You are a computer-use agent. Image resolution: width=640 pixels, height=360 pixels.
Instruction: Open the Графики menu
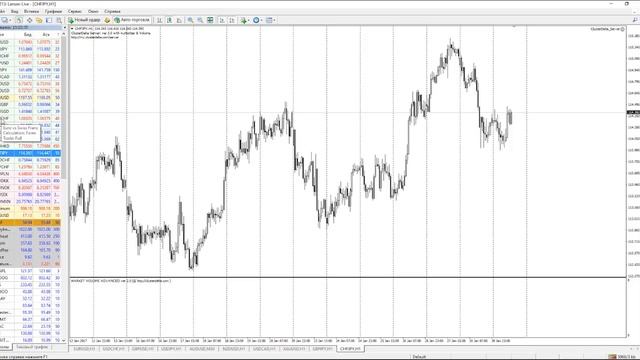(x=53, y=11)
